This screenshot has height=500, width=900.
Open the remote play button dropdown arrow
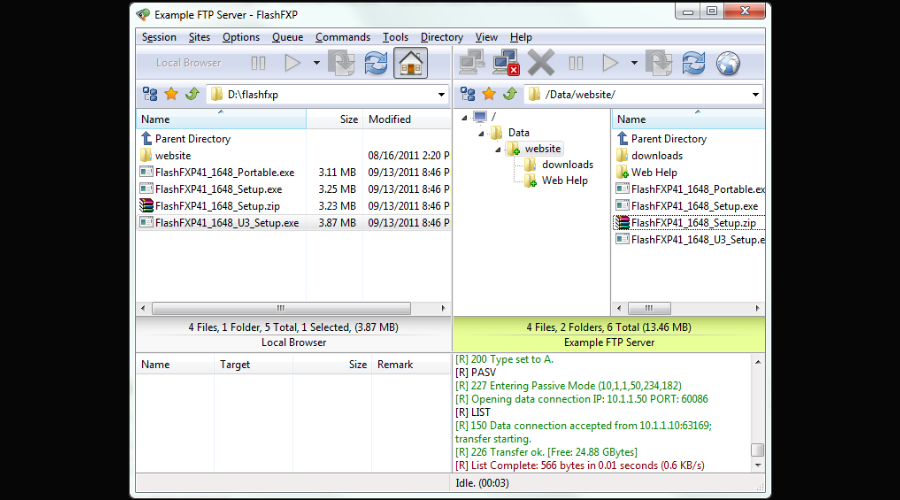coord(634,63)
